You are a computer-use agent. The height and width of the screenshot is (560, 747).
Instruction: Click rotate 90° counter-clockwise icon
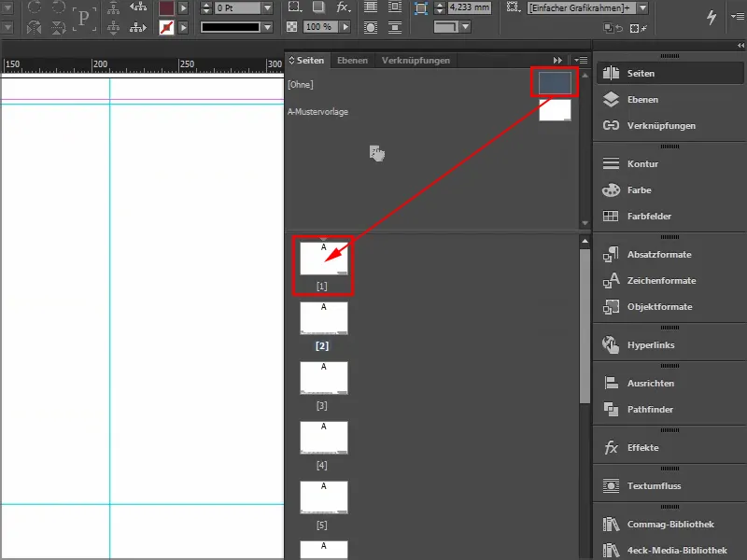(x=59, y=7)
